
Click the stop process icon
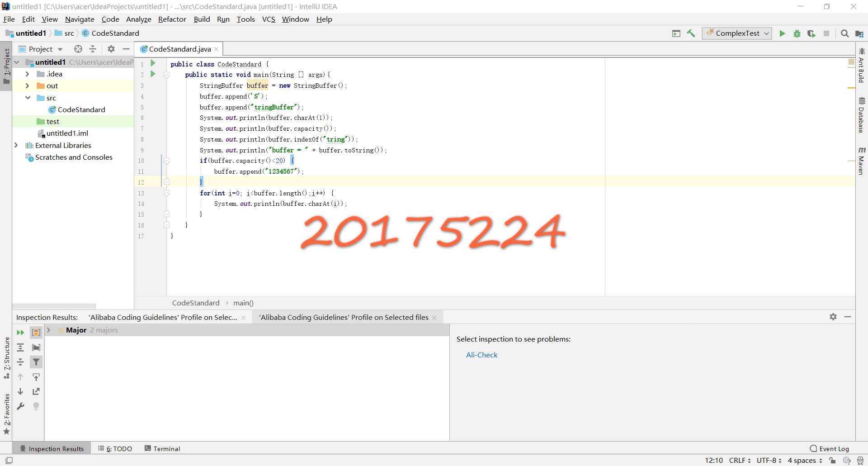coord(826,33)
